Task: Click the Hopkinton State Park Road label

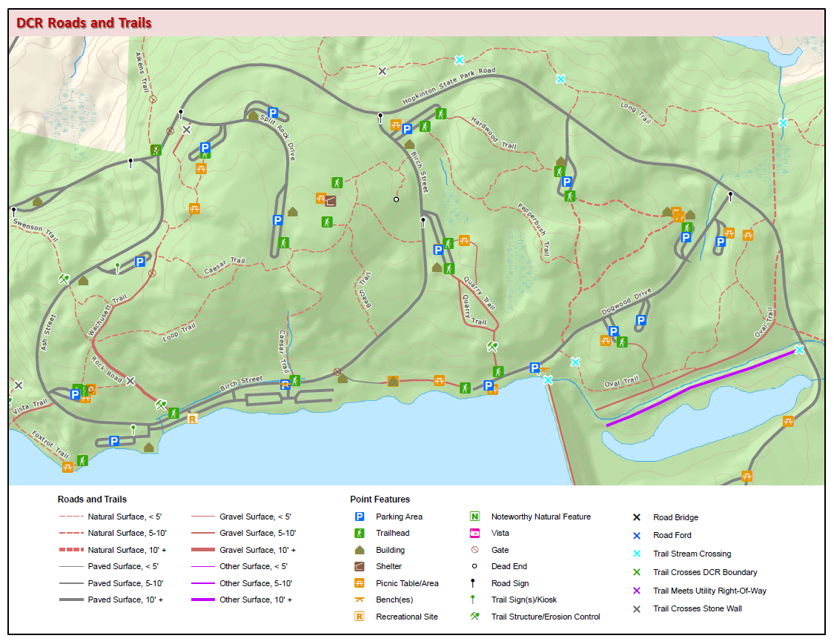Action: tap(448, 86)
